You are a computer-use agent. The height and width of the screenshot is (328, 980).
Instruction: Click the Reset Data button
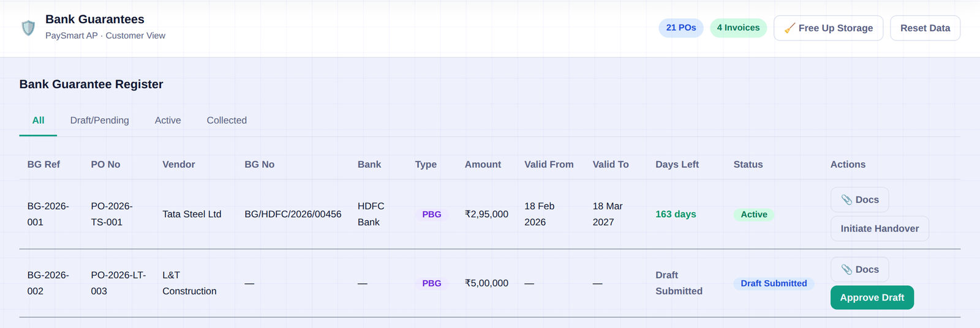click(x=925, y=28)
